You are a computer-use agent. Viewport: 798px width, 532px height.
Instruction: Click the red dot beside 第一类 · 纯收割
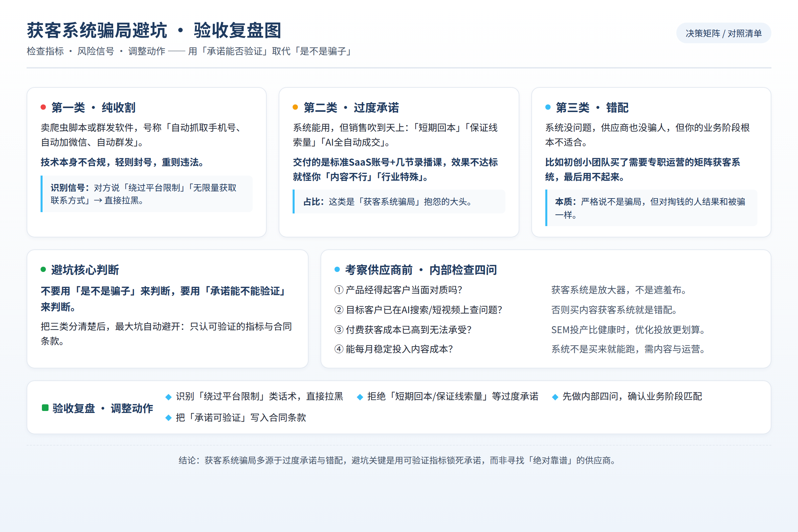point(43,107)
